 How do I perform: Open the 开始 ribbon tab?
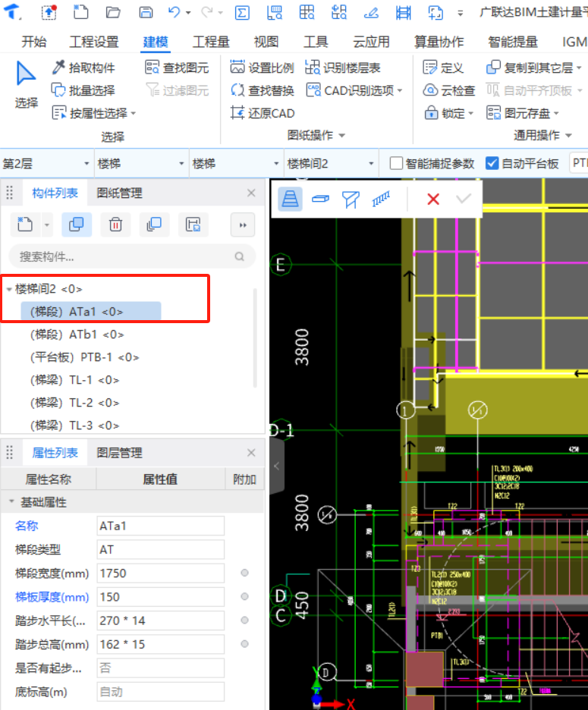pos(34,42)
